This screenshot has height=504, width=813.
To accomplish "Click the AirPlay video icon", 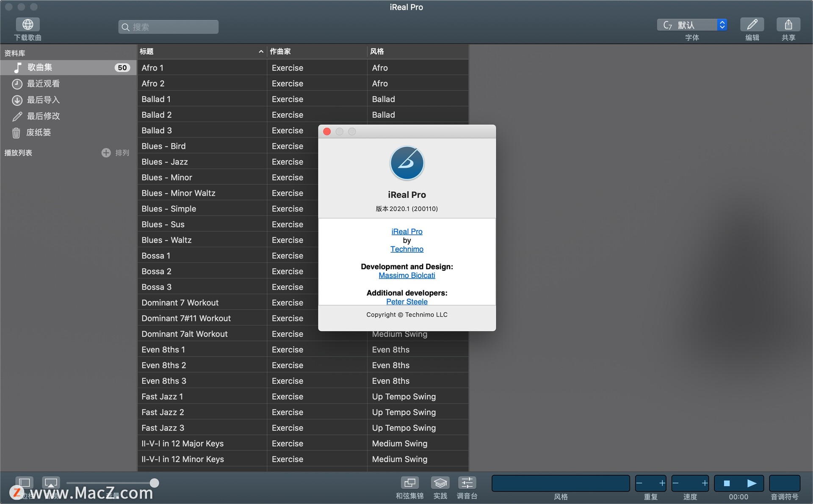I will coord(51,483).
